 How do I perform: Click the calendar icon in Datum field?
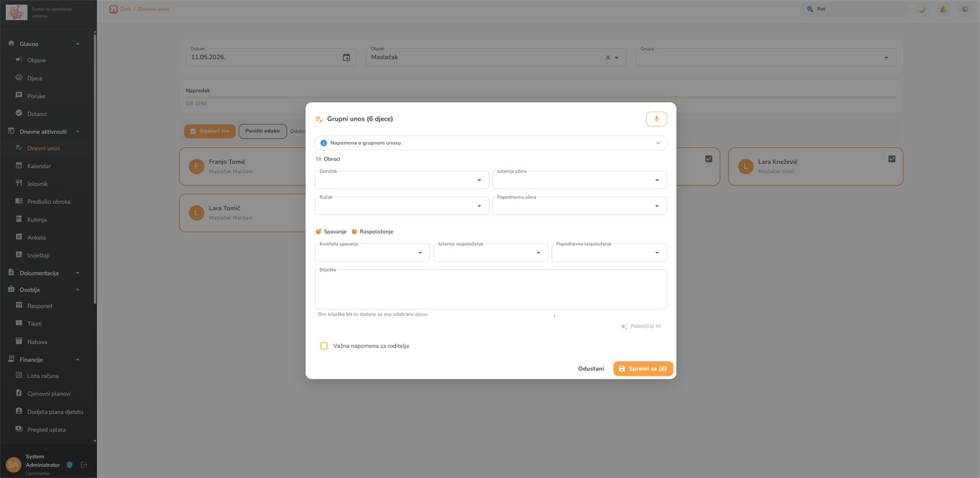click(x=346, y=57)
